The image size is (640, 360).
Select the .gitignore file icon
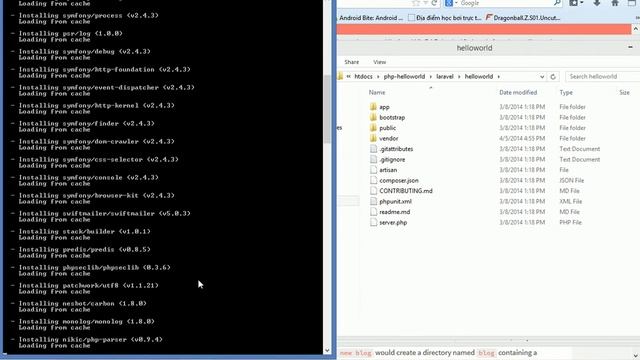[x=373, y=160]
